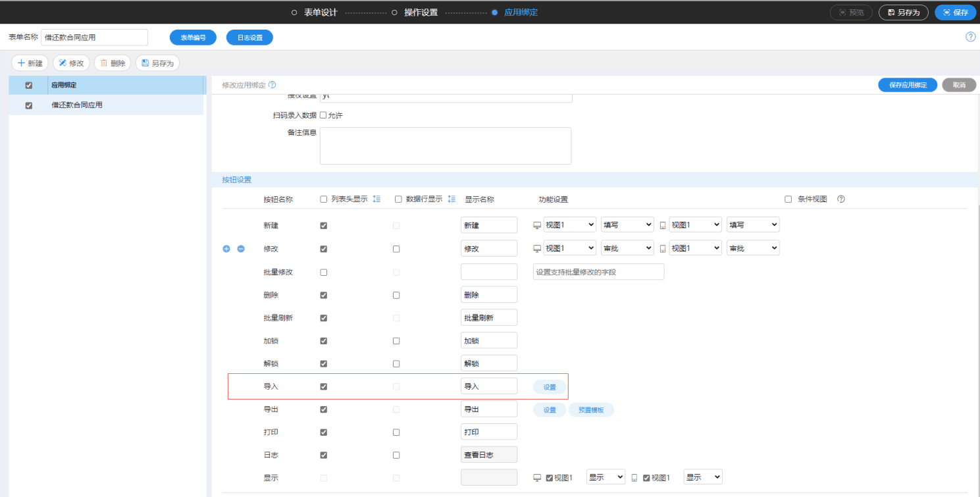Click 设置 button in the 导出 row

[x=550, y=410]
